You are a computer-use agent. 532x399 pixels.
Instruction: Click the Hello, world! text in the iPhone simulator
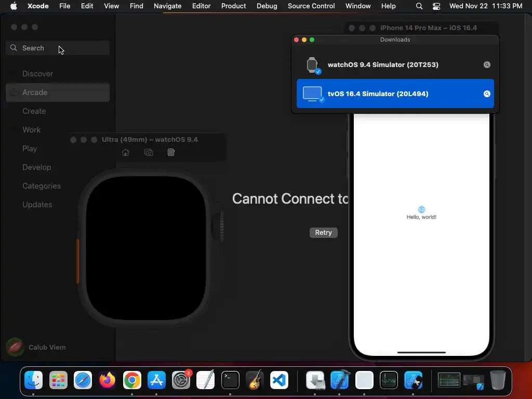[421, 217]
